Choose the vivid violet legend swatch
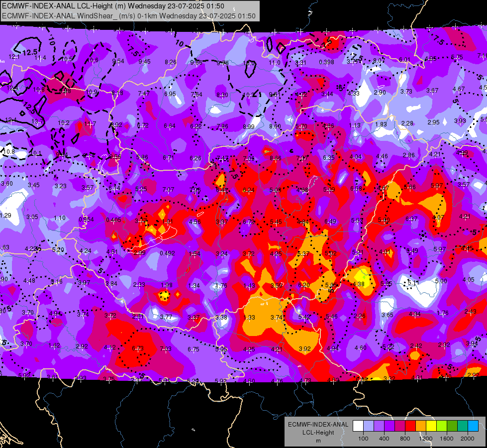 390,426
